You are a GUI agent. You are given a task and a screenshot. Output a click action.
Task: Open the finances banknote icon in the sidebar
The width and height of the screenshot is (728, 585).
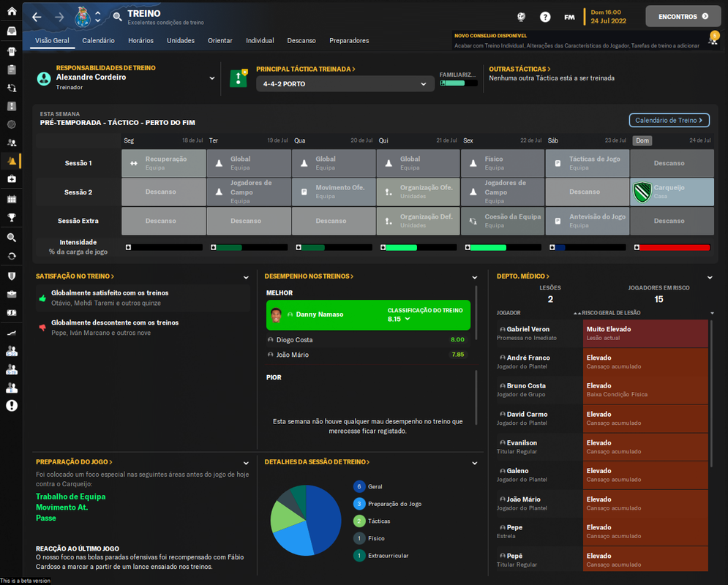[x=12, y=313]
